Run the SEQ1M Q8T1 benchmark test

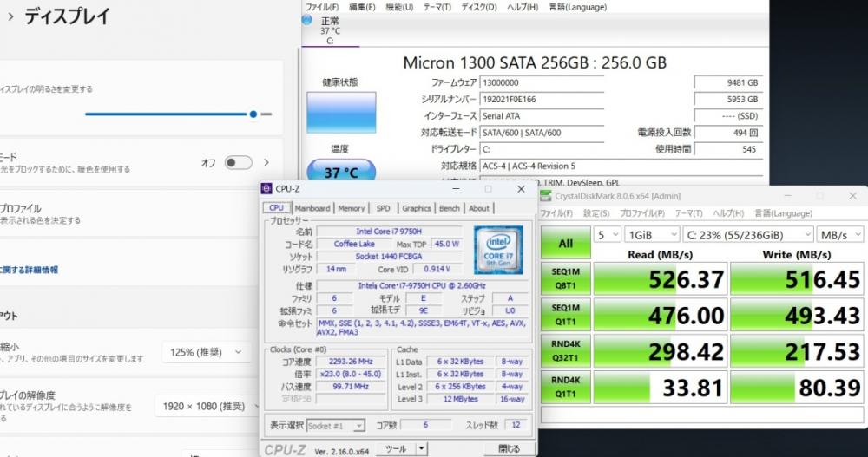(565, 277)
